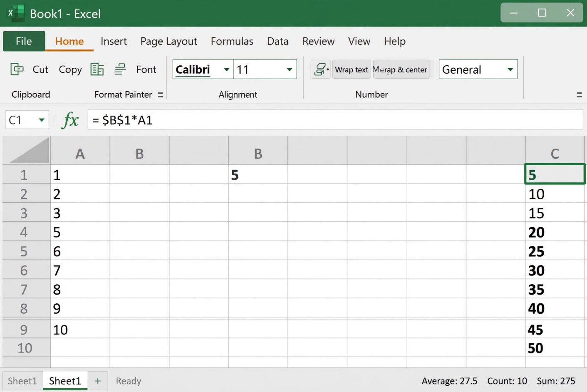587x392 pixels.
Task: Click the Cut button label
Action: [x=40, y=69]
